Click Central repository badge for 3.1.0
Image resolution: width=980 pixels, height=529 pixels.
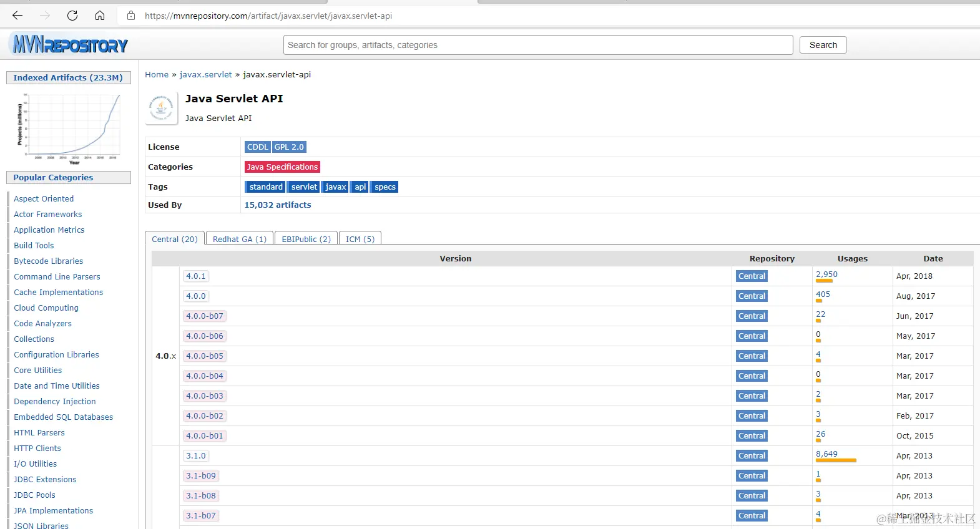click(x=752, y=456)
